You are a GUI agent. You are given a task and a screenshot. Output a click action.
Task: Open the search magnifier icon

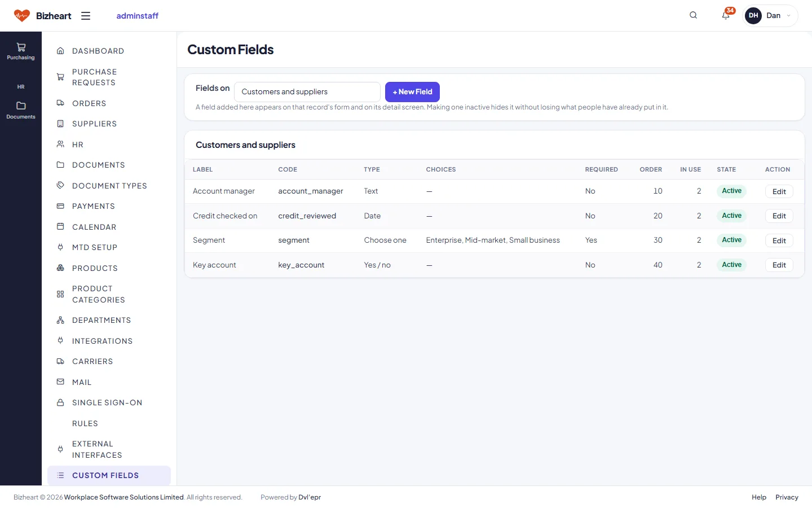(694, 15)
